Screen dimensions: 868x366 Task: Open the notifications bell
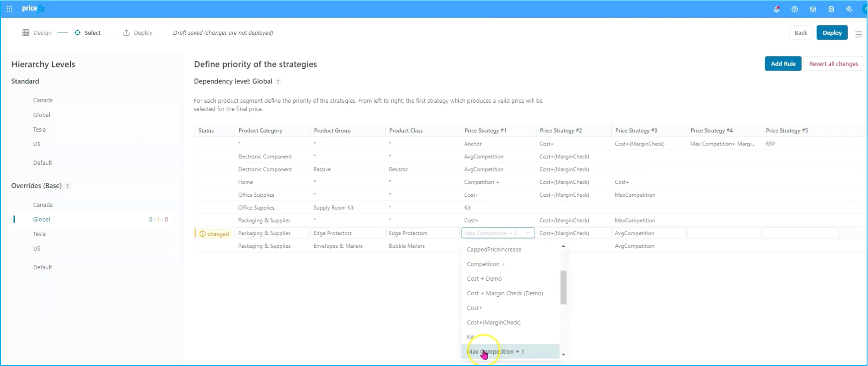coord(777,9)
